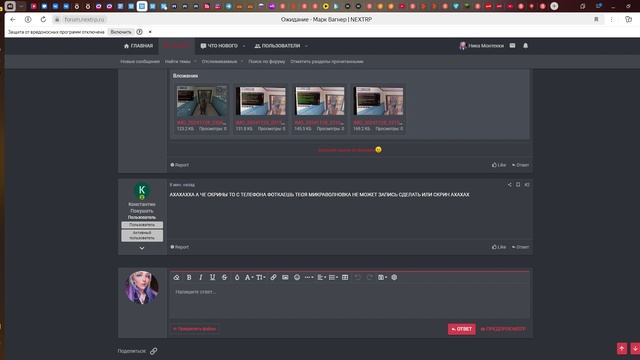This screenshot has width=640, height=360.
Task: Click the forum search sub-navigation link
Action: point(267,62)
